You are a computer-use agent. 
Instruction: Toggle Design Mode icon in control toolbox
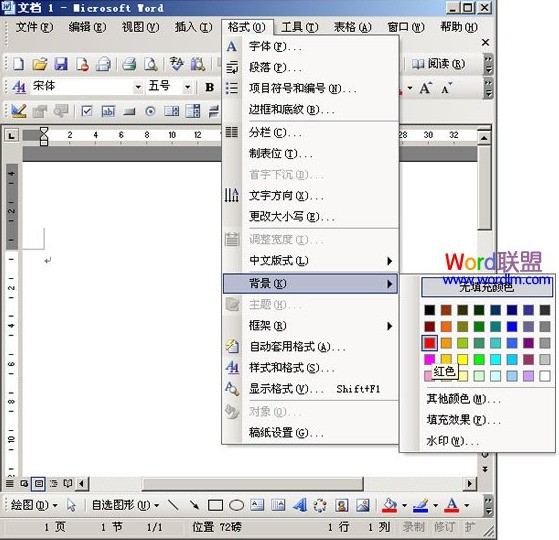pyautogui.click(x=19, y=111)
